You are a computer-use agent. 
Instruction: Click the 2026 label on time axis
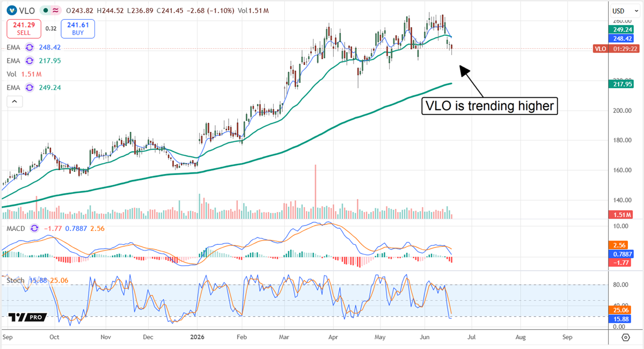197,338
